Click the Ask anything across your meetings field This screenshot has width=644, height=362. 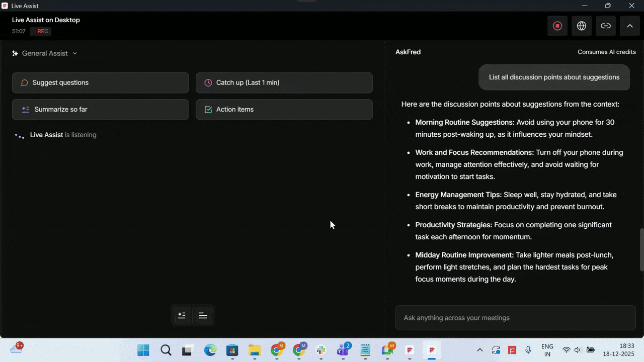[x=515, y=318]
